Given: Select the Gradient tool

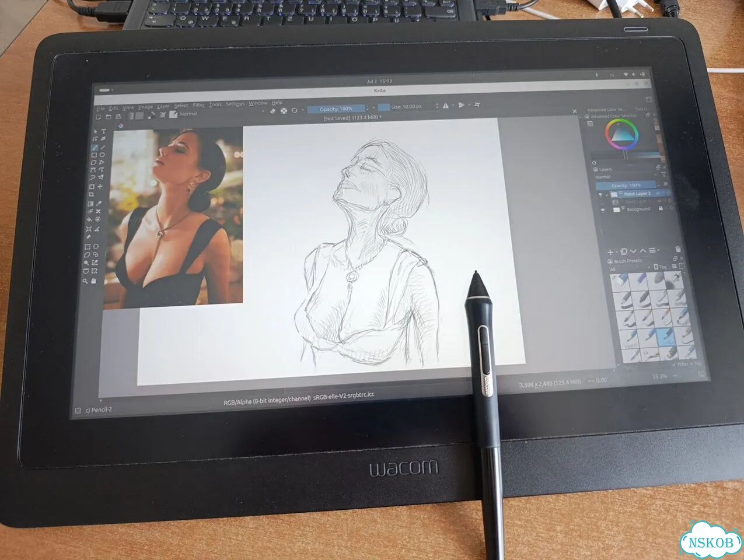Looking at the screenshot, I should coord(90,204).
